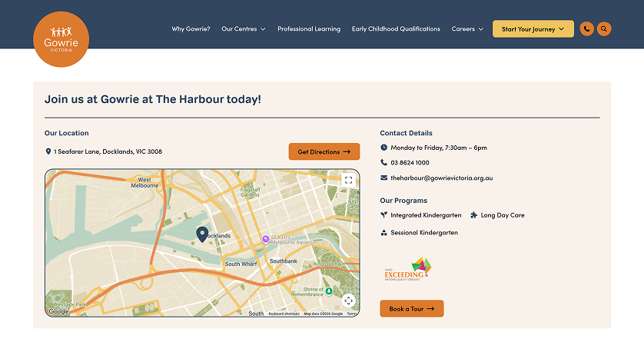Click the Get Directions button
644x362 pixels.
(x=324, y=151)
